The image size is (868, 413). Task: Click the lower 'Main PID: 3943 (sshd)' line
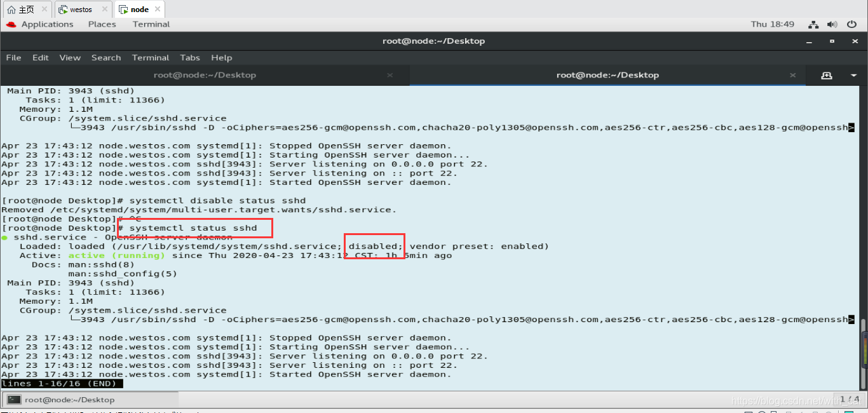point(71,283)
